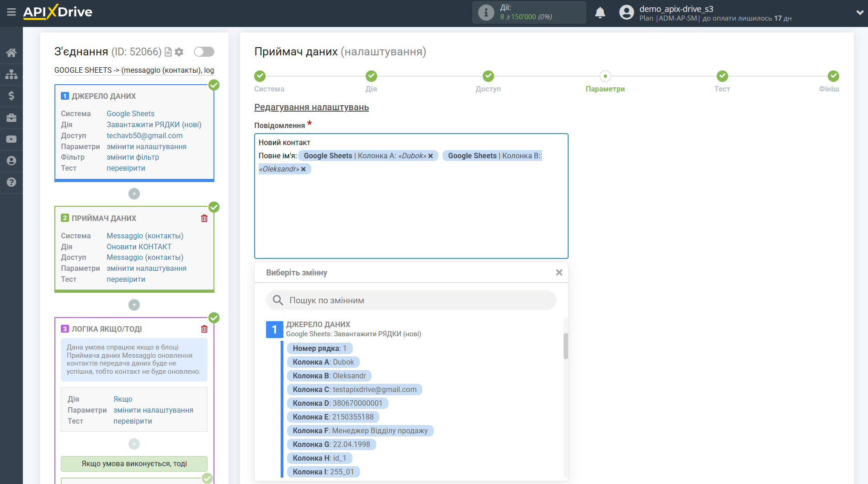This screenshot has height=484, width=868.
Task: Click змінити фільтр link
Action: (x=133, y=157)
